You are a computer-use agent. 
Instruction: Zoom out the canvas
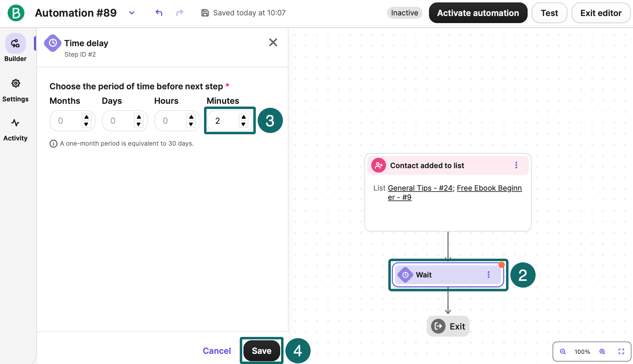(563, 351)
